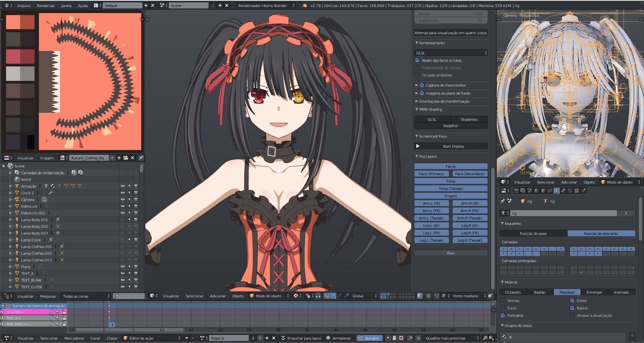The image size is (644, 343).
Task: Open the Arquivo menu
Action: 24,5
